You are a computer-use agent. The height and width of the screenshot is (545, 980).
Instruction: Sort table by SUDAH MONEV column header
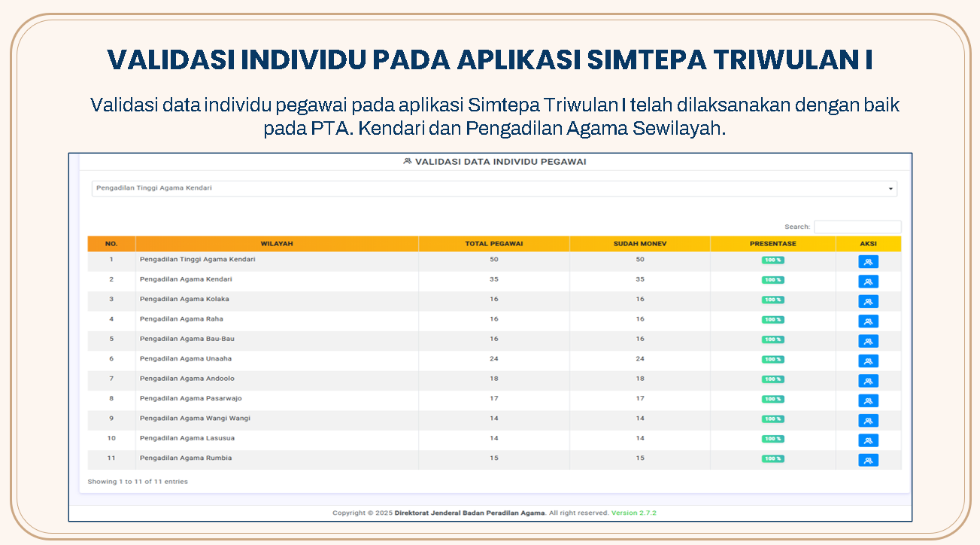click(640, 244)
